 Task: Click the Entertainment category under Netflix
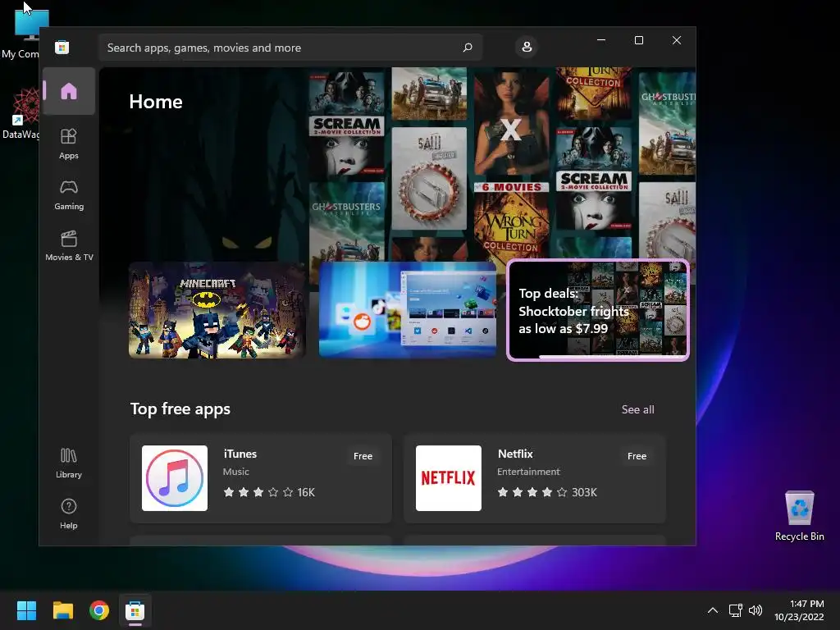click(x=528, y=472)
